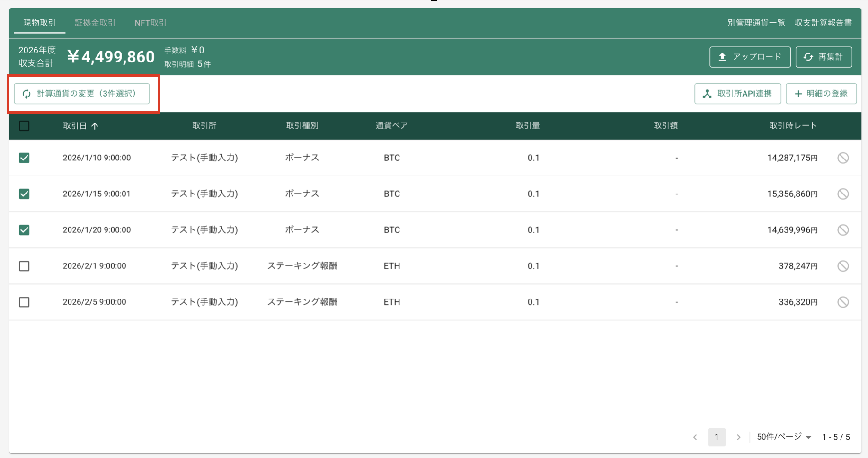Click the 378,247円 rate cell

pos(798,266)
